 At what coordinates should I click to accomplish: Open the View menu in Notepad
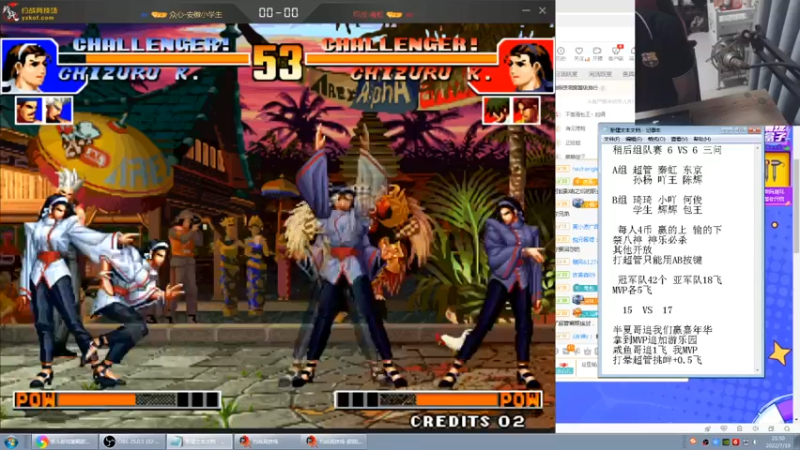tap(679, 139)
